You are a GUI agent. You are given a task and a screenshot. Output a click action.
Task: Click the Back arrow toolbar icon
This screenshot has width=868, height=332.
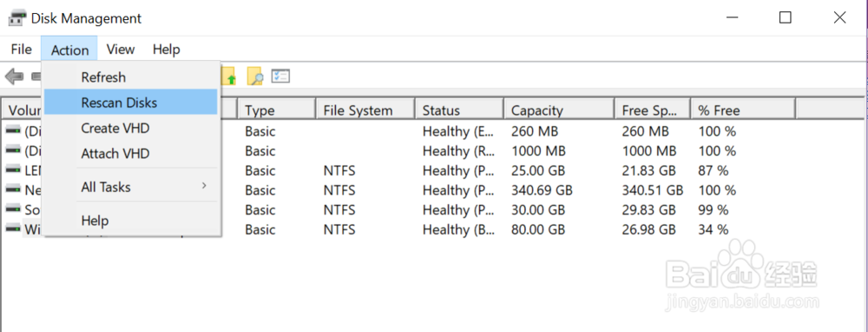(x=15, y=76)
